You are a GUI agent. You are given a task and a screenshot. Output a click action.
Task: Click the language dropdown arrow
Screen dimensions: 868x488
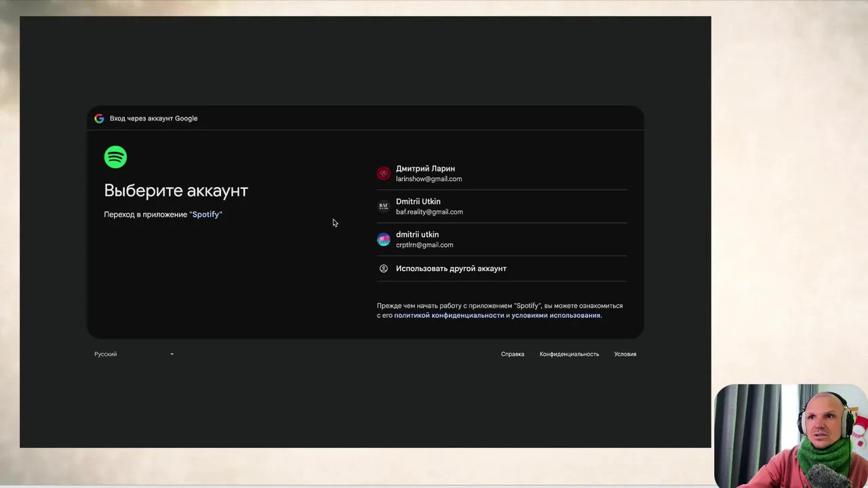[x=172, y=354]
